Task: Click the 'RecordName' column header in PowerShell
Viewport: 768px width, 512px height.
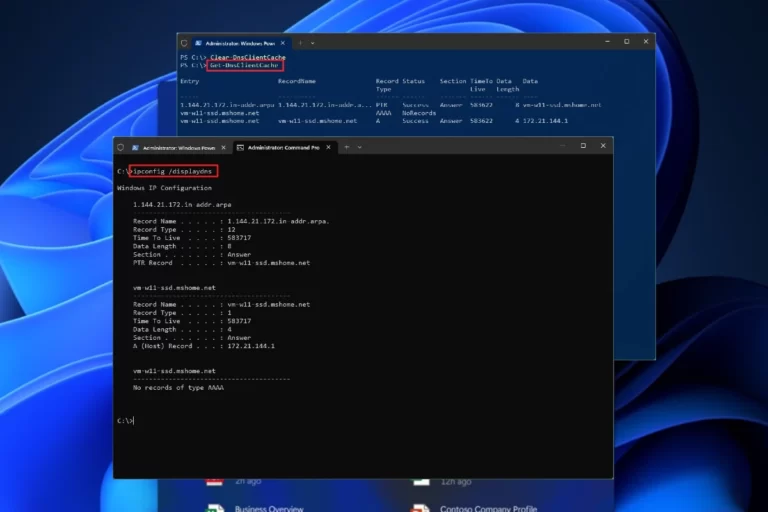Action: 297,81
